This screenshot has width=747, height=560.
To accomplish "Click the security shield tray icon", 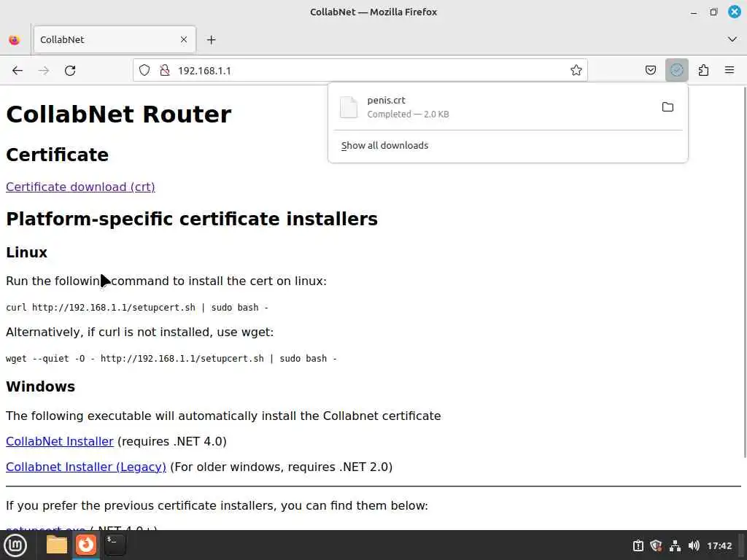I will coord(656,545).
